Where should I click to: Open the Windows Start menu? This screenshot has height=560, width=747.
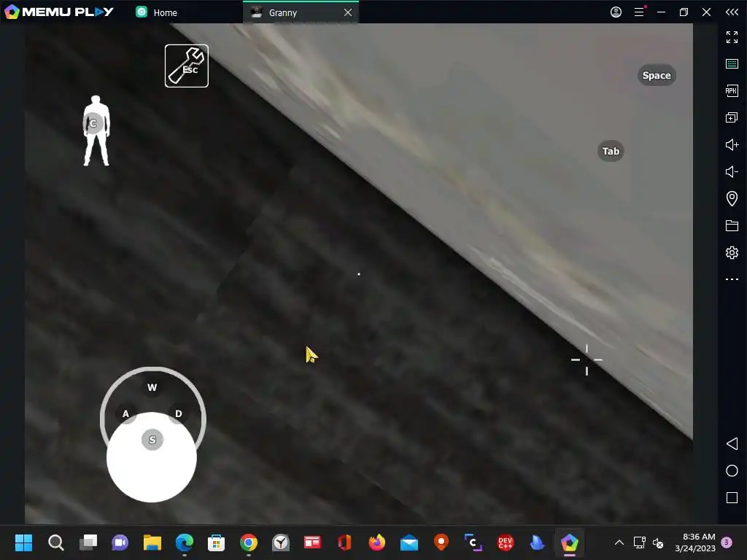pyautogui.click(x=23, y=542)
